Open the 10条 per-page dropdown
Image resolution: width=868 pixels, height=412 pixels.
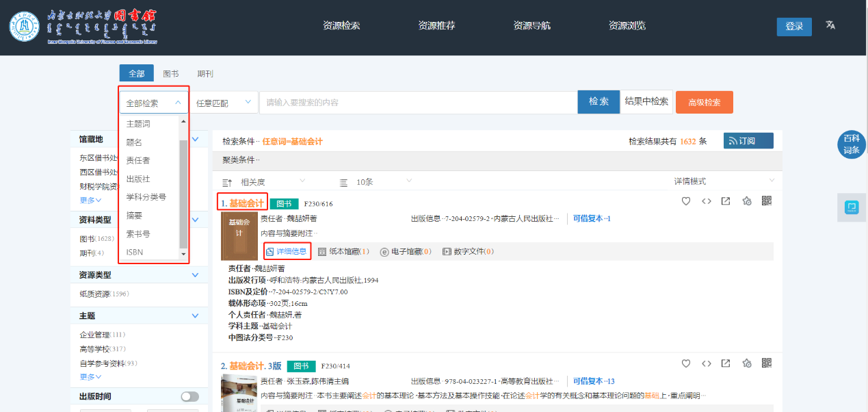click(x=384, y=182)
